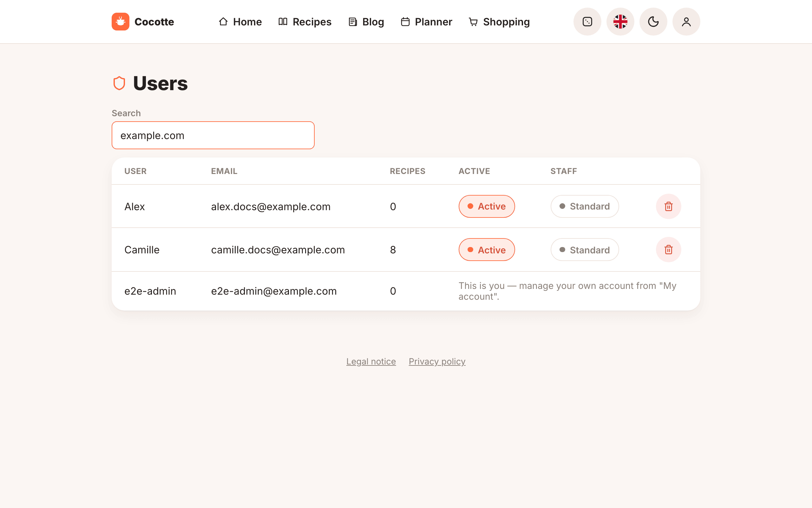The height and width of the screenshot is (508, 812).
Task: Select the Camille user name cell
Action: [142, 250]
